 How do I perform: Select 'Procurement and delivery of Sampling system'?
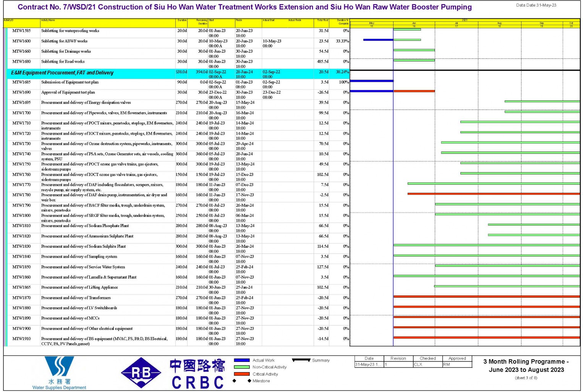(79, 257)
